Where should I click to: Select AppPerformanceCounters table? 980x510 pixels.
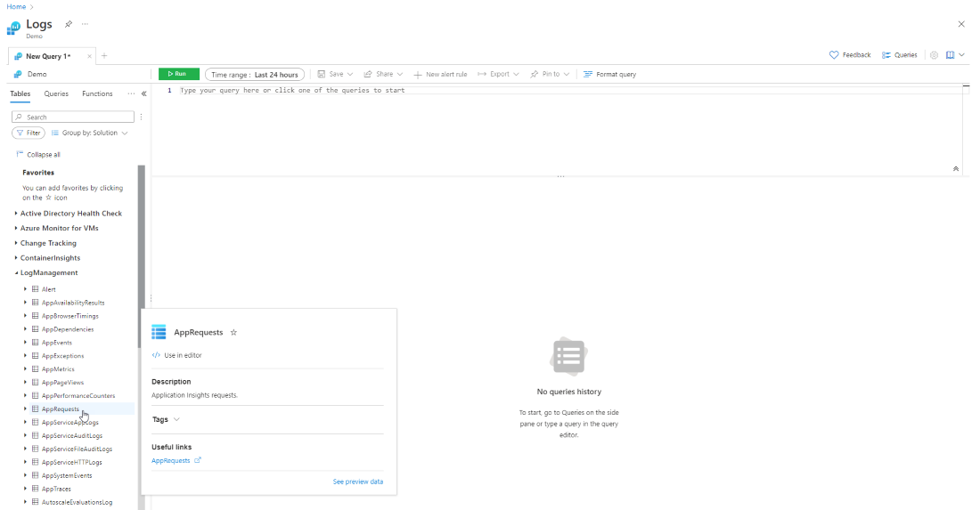(x=78, y=396)
